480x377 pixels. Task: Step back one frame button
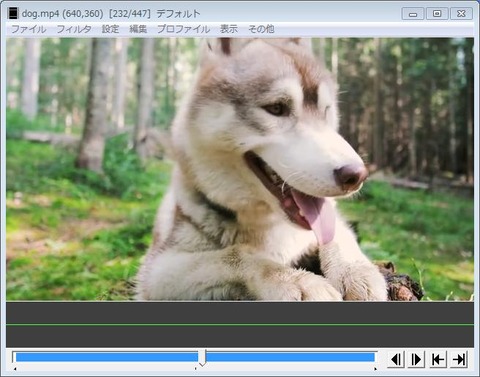(396, 359)
